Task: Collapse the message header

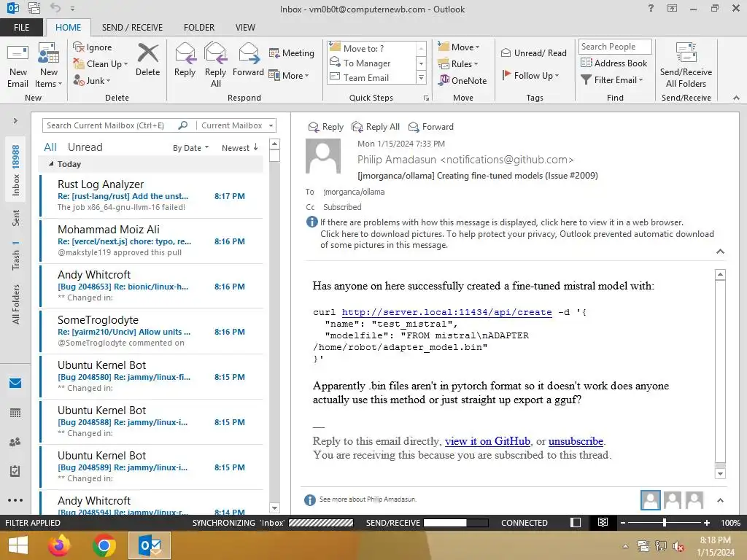Action: point(720,252)
